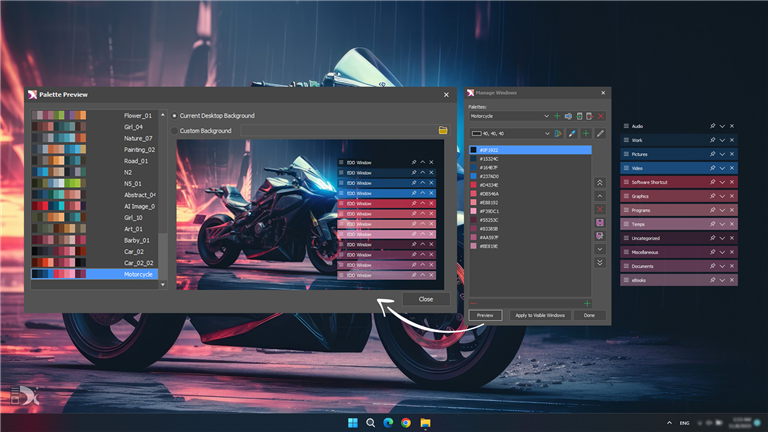The height and width of the screenshot is (432, 768).
Task: Remove selected color using red X in side column
Action: coord(600,209)
